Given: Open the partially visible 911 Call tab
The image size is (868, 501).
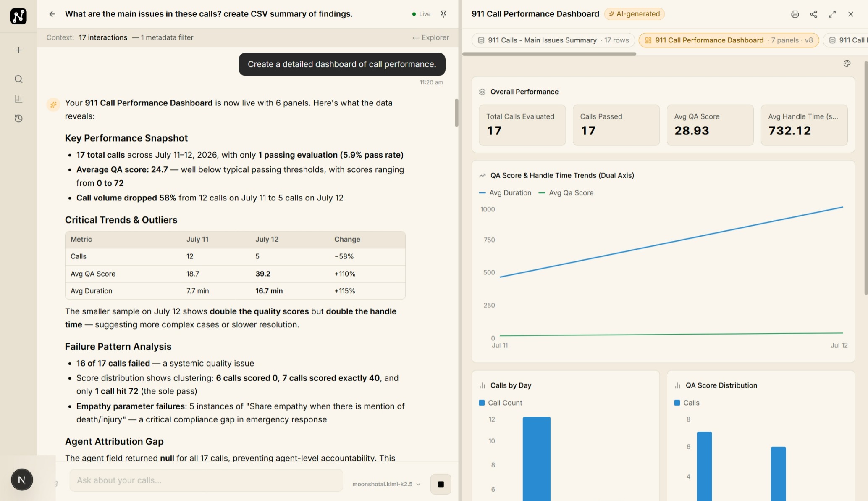Looking at the screenshot, I should (x=846, y=40).
